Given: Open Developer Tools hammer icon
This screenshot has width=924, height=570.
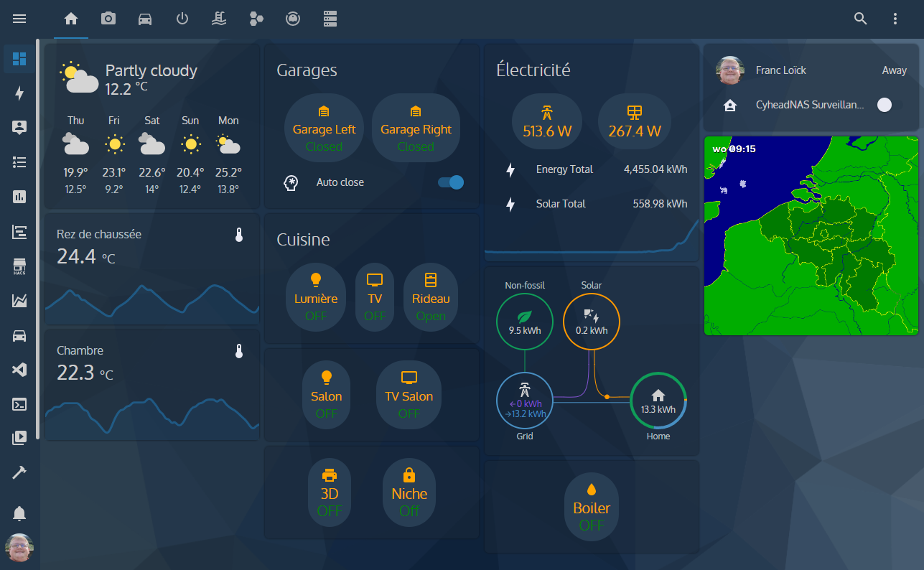Looking at the screenshot, I should pyautogui.click(x=19, y=472).
